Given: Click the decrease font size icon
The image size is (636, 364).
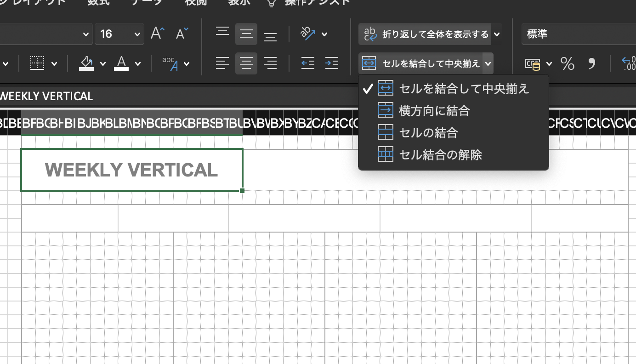Looking at the screenshot, I should (x=182, y=34).
